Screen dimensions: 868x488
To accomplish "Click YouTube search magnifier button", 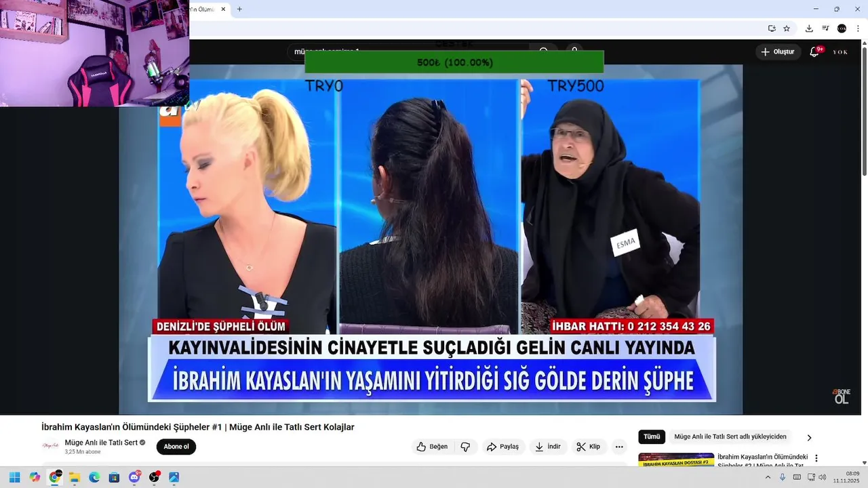I will click(x=544, y=51).
